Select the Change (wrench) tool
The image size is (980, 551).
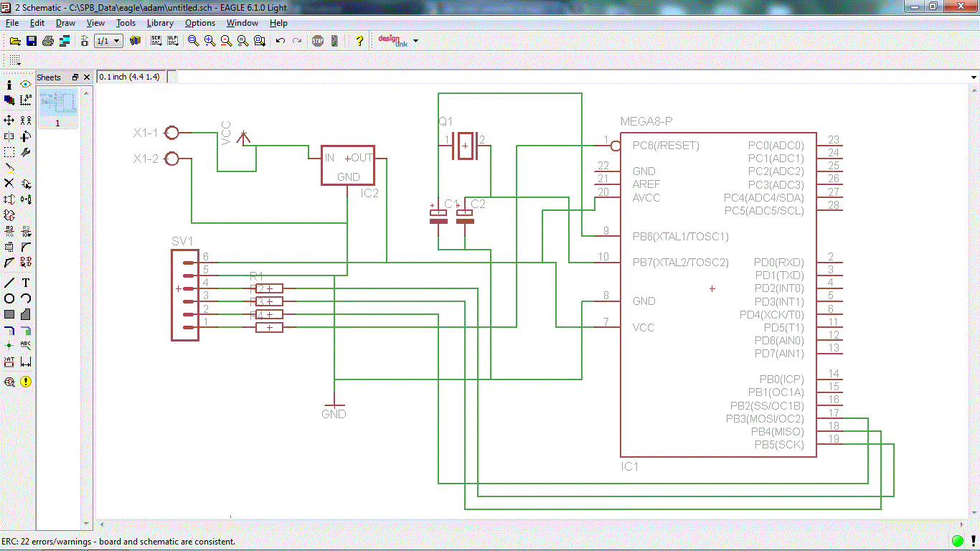(x=26, y=152)
